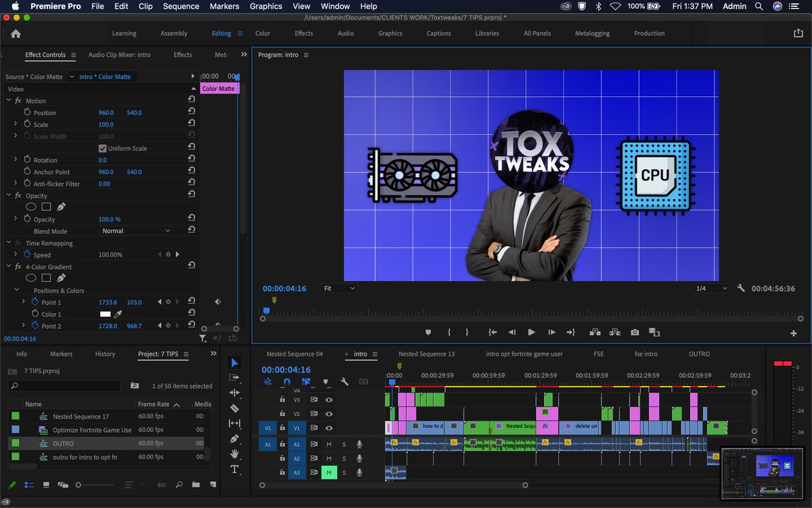
Task: Click Export Frame camera icon
Action: [635, 333]
